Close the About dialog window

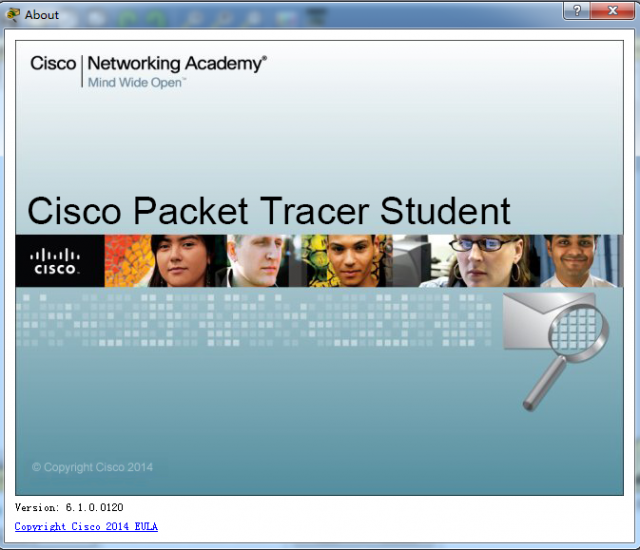[612, 11]
